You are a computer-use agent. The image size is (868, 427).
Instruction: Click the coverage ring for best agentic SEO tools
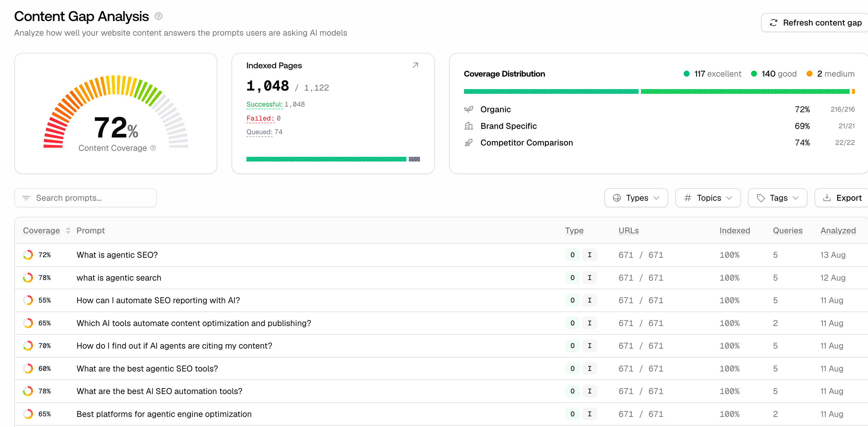pos(28,369)
